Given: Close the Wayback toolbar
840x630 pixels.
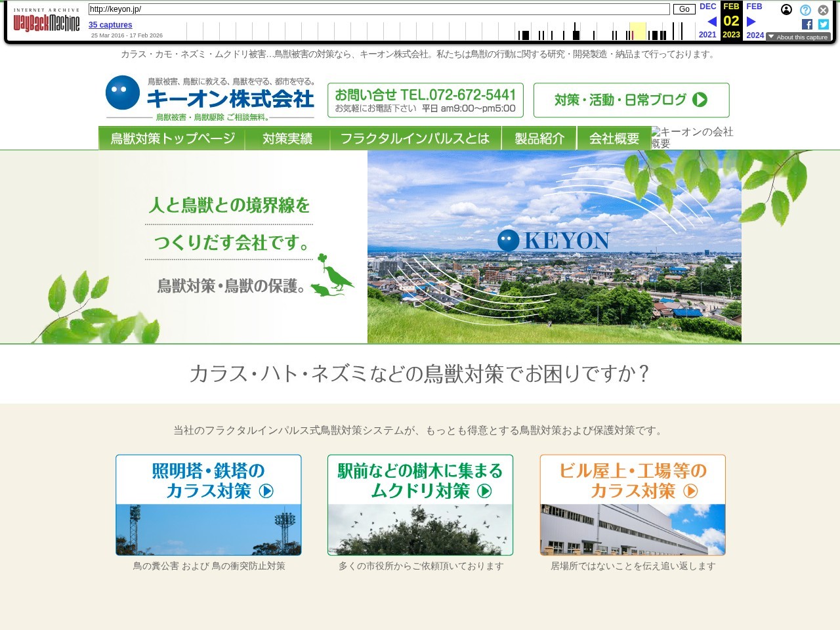Looking at the screenshot, I should tap(823, 10).
